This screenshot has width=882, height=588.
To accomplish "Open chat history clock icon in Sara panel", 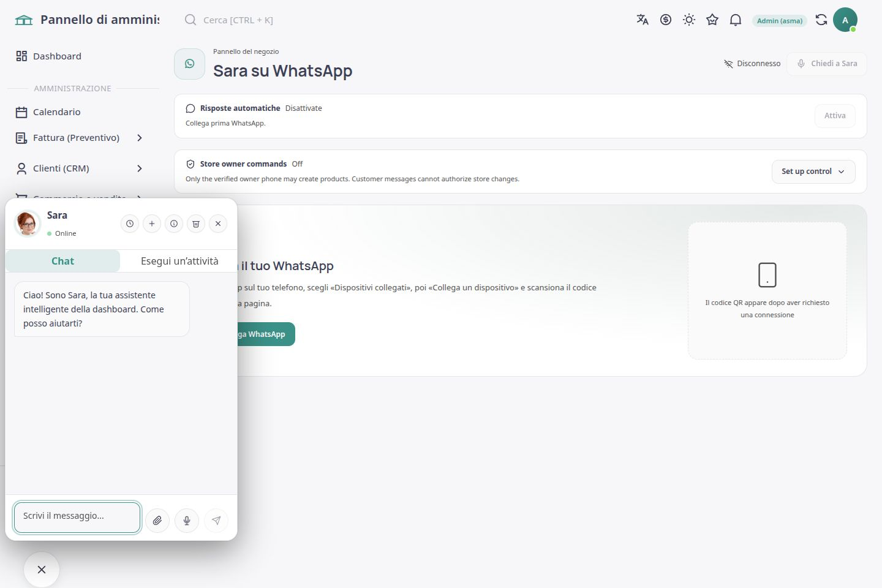I will point(130,224).
